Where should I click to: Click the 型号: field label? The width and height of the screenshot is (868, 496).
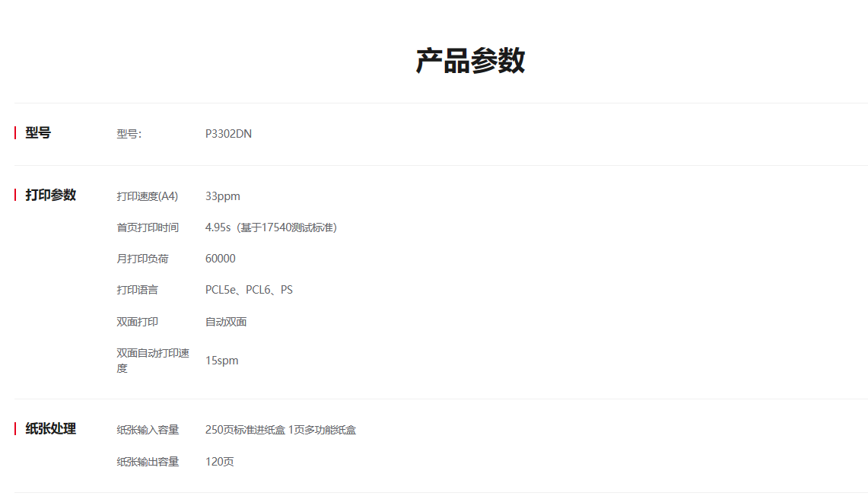point(129,134)
